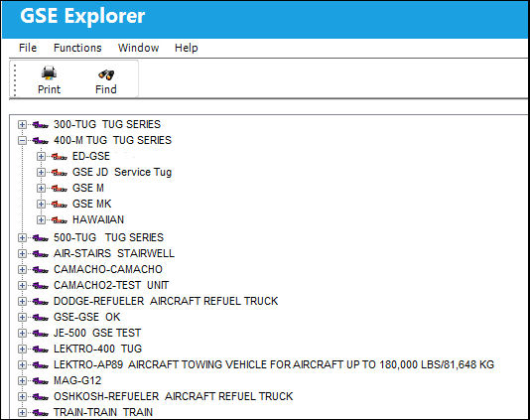
Task: Expand the GSE-GSE OK node
Action: pyautogui.click(x=22, y=318)
